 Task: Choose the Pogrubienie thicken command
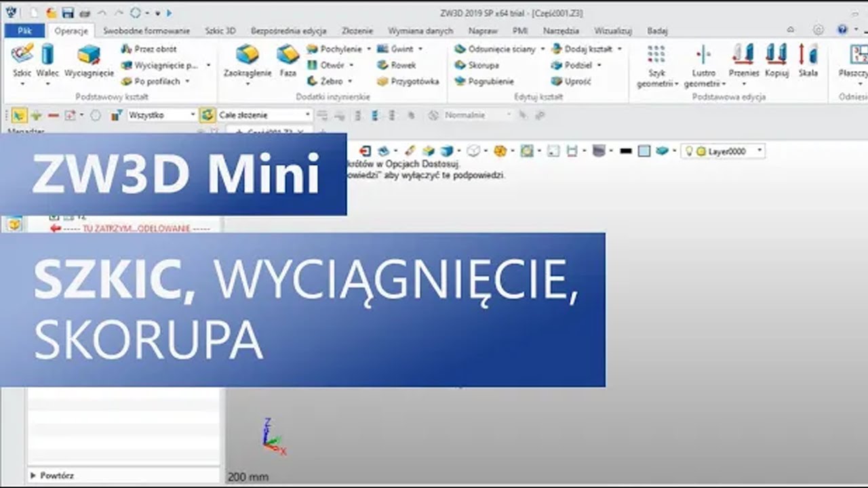(484, 81)
